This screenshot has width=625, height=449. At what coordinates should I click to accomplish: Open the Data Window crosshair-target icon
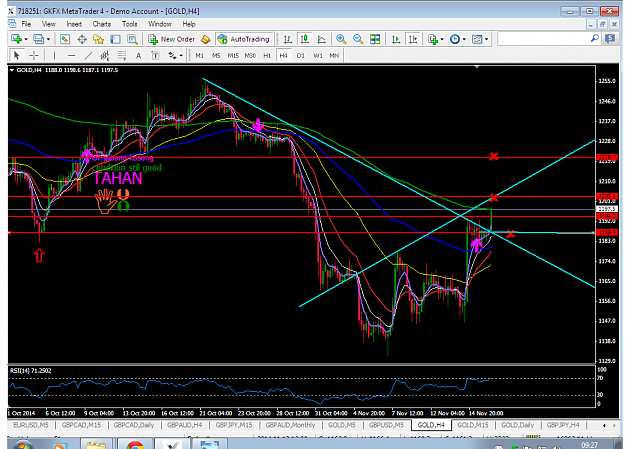(x=82, y=39)
